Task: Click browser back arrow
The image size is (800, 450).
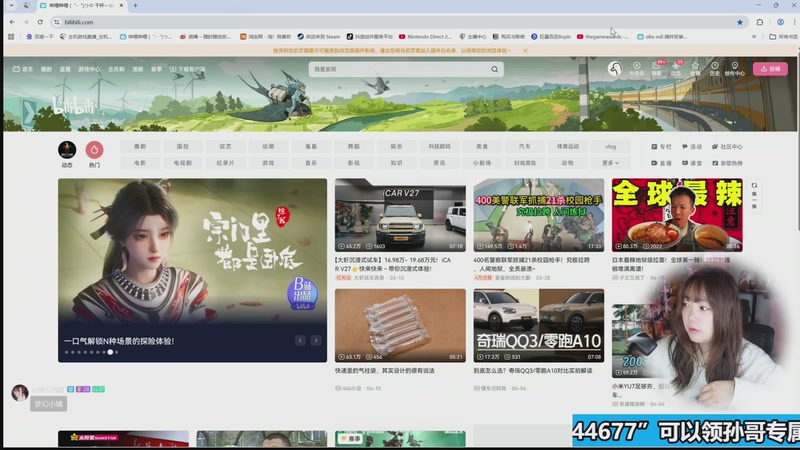Action: click(x=12, y=22)
